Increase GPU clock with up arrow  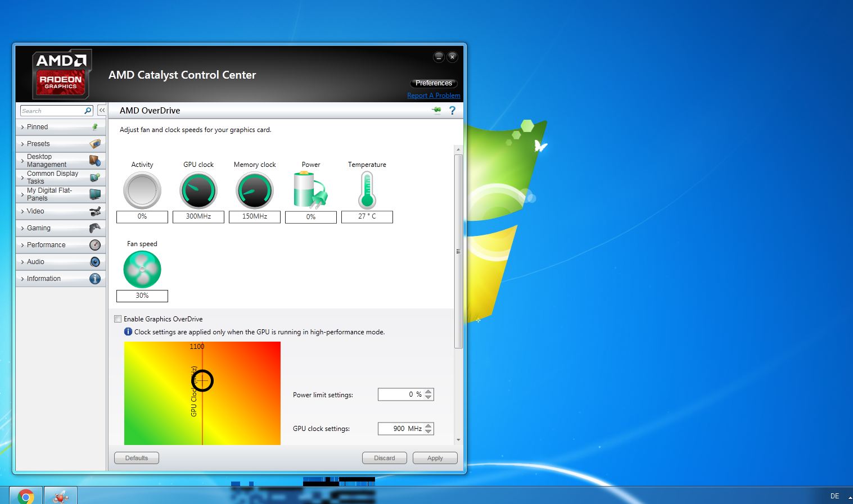(x=428, y=425)
